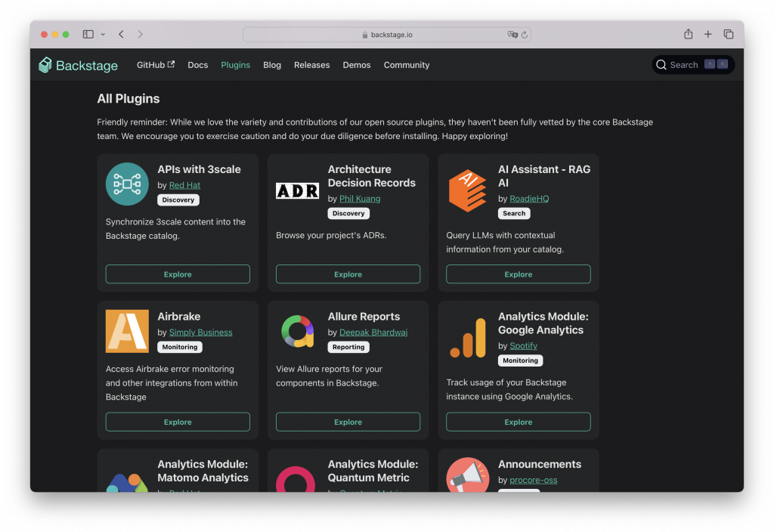Viewport: 774px width, 532px height.
Task: Explore the Allure Reports plugin
Action: click(x=348, y=422)
